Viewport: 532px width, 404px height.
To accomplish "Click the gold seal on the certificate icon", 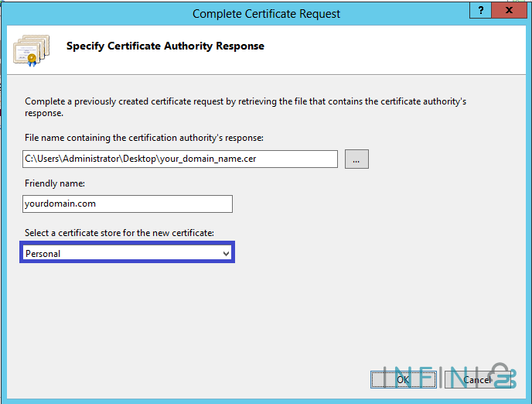I will tap(32, 58).
